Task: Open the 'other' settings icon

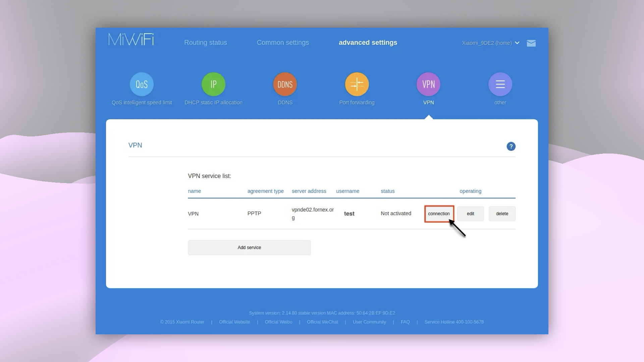Action: pos(500,84)
